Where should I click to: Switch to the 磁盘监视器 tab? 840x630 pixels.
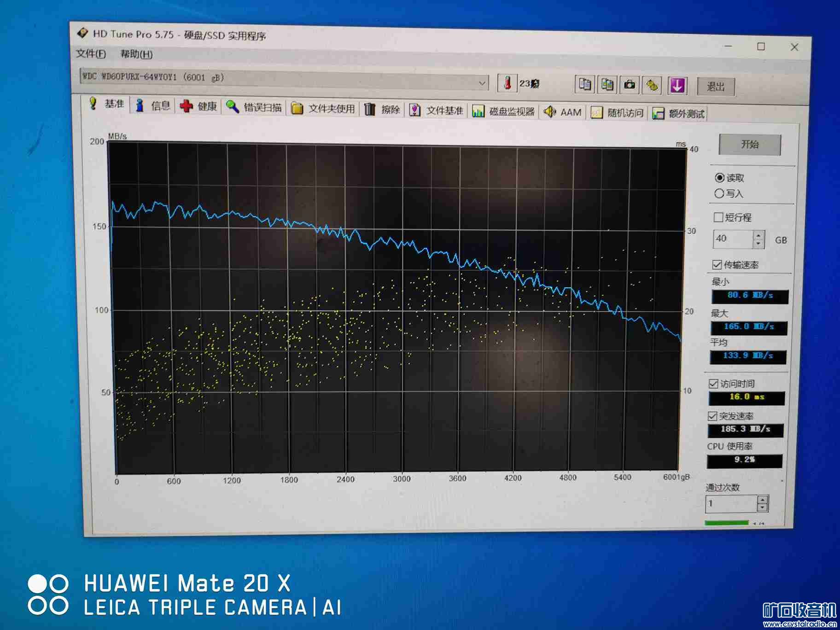[x=503, y=111]
